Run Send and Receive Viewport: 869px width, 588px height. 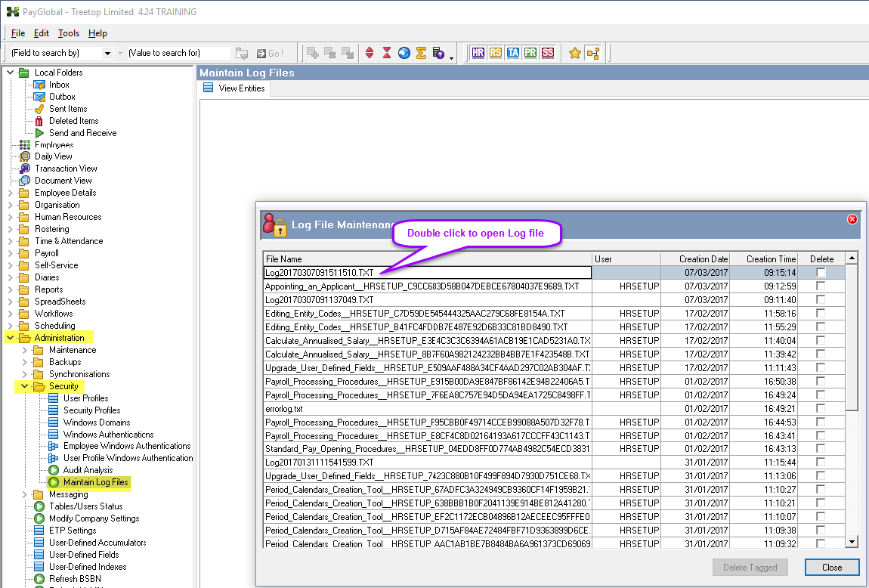pos(82,133)
